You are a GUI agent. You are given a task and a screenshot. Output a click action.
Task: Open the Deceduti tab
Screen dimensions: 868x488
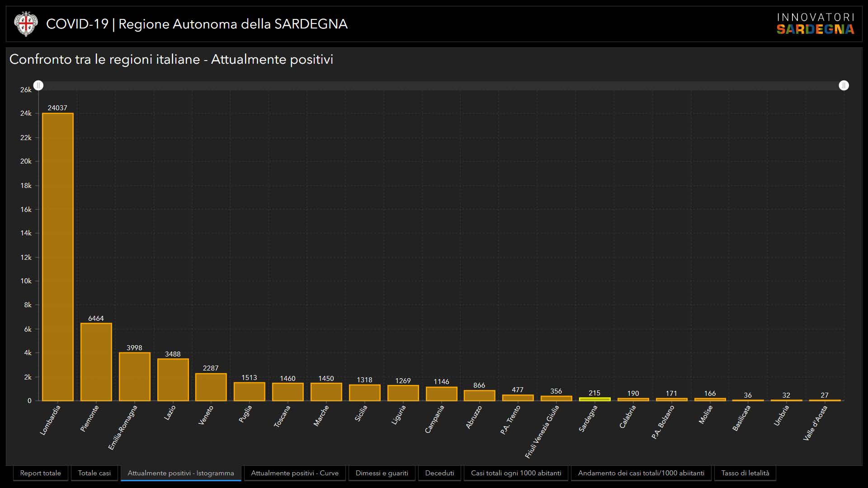coord(439,473)
